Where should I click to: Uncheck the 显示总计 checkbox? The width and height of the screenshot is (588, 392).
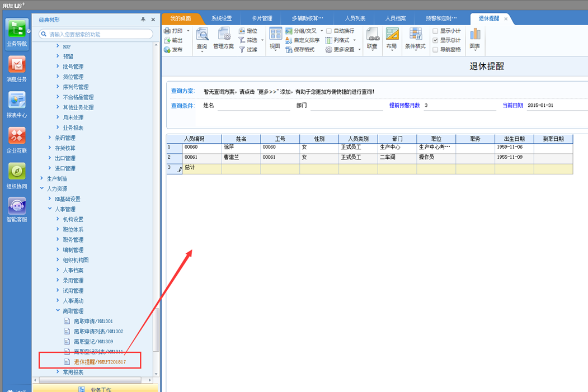tap(435, 40)
